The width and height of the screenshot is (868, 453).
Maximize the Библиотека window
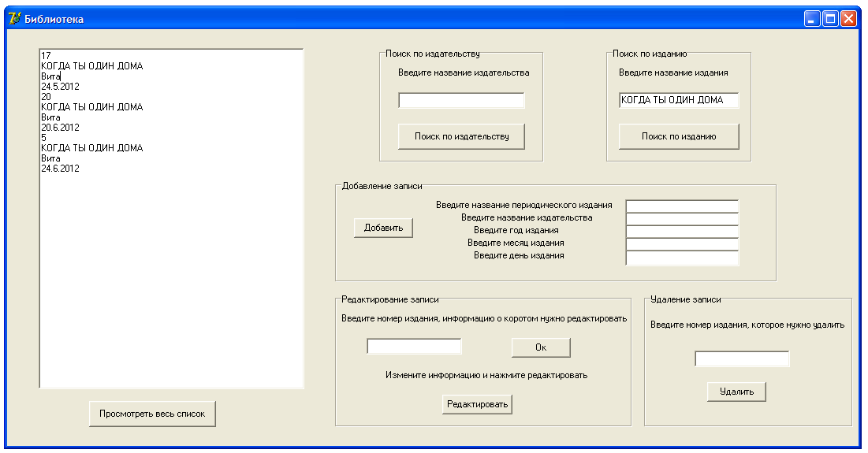(830, 19)
